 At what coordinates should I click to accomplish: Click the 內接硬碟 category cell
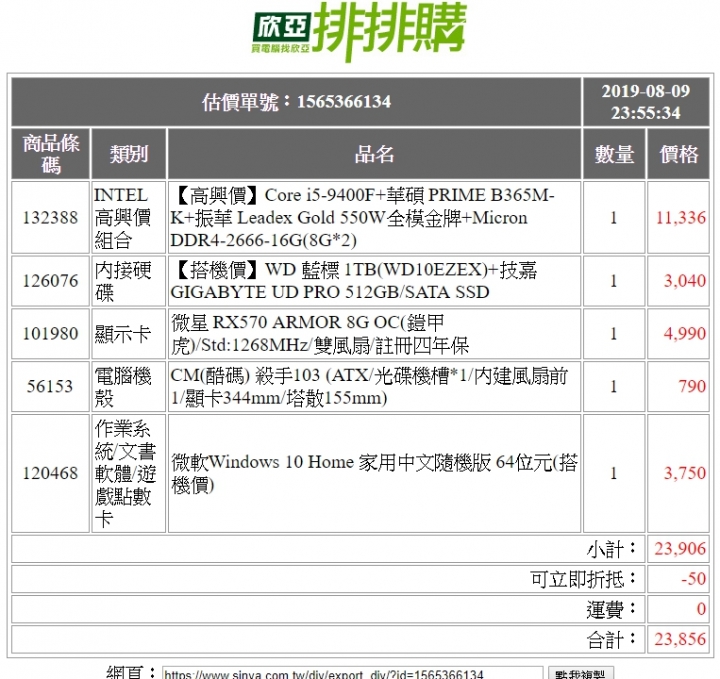pos(129,281)
